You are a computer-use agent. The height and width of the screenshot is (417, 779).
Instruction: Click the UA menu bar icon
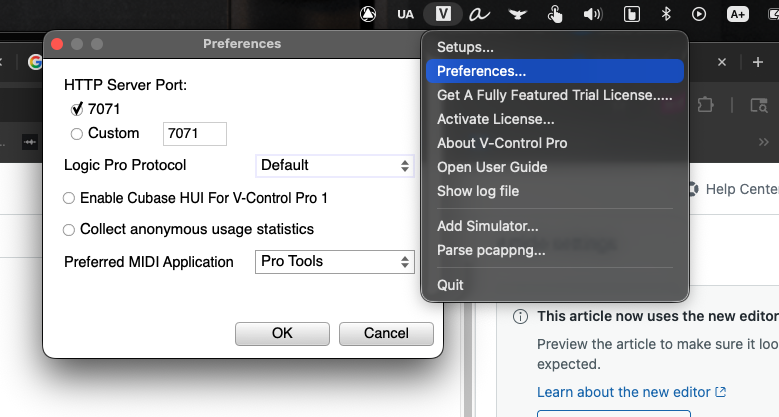click(405, 14)
